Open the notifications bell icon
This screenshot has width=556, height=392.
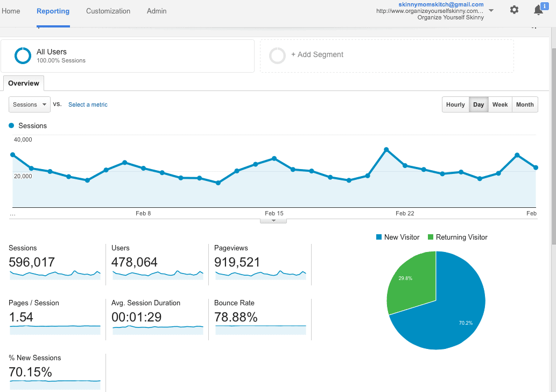pos(538,10)
